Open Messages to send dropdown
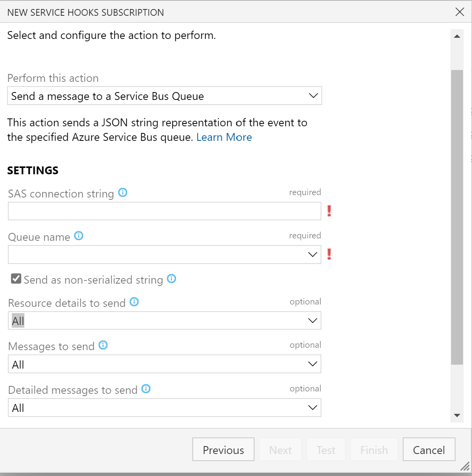Image resolution: width=472 pixels, height=476 pixels. point(164,364)
